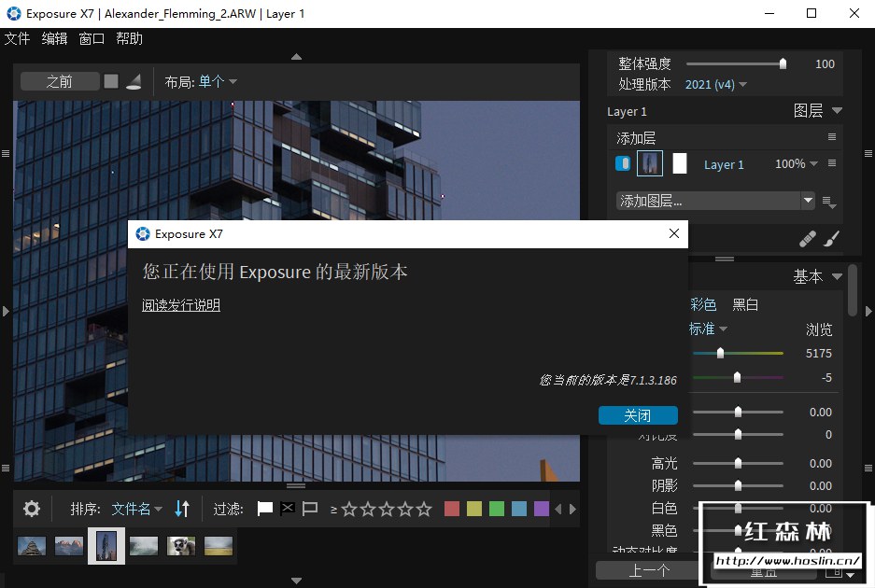Click the 上一个 previous button
The height and width of the screenshot is (588, 875).
[648, 570]
